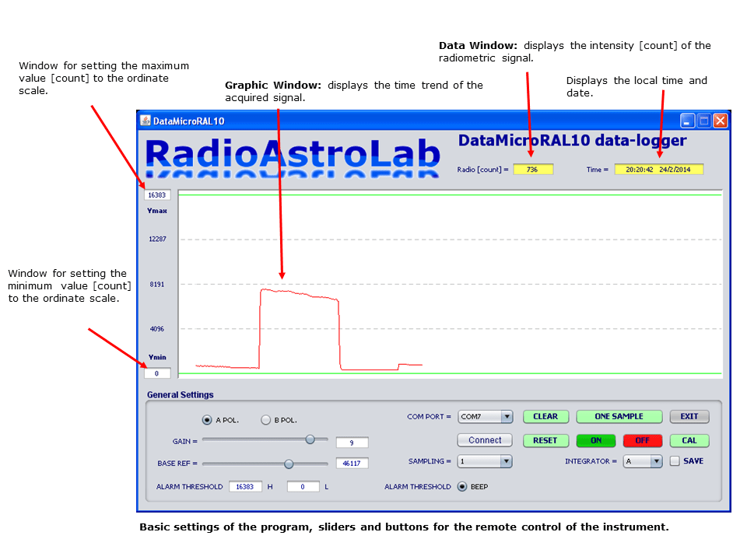
Task: Click the Ymin value field below the scale
Action: click(x=157, y=373)
